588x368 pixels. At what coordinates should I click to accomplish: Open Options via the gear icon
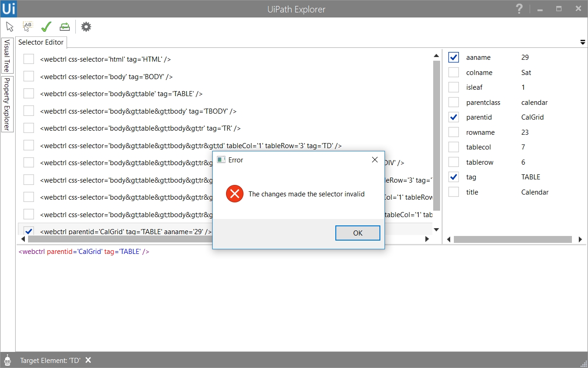[x=86, y=27]
